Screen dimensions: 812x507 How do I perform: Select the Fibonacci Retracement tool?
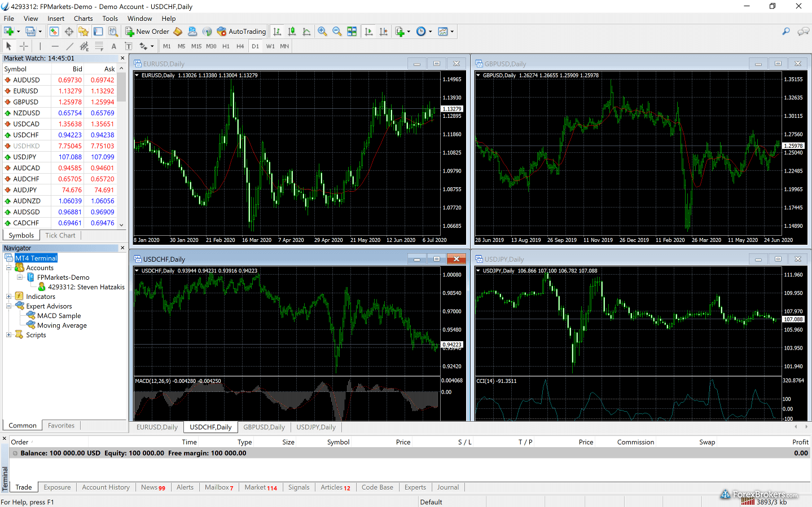tap(99, 46)
